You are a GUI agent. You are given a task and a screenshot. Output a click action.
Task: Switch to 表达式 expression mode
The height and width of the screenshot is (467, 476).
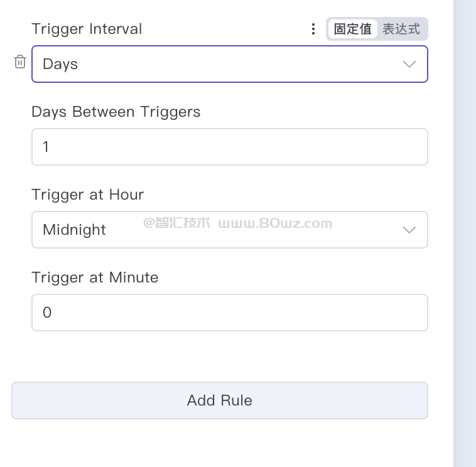click(401, 29)
